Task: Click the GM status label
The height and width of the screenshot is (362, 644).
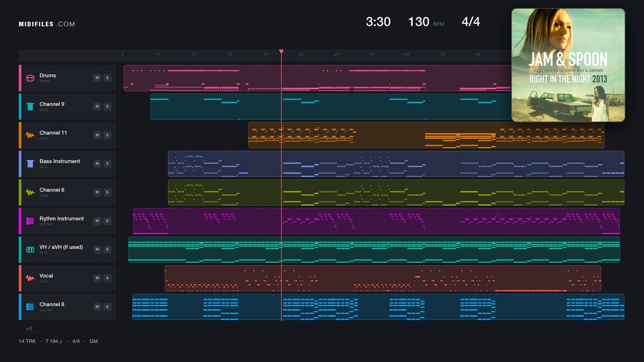Action: pos(94,341)
